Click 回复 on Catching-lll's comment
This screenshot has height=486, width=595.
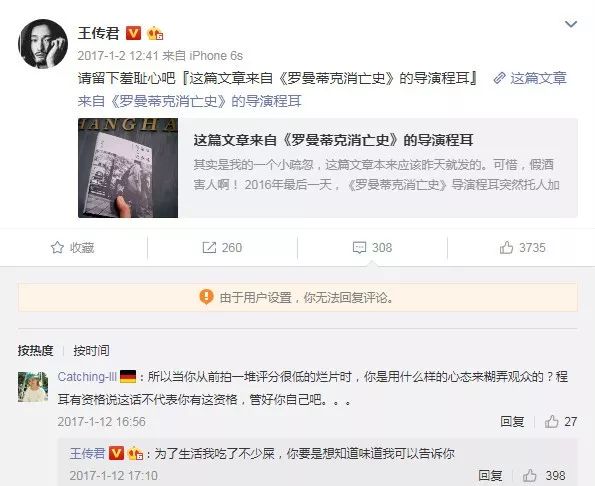point(512,422)
